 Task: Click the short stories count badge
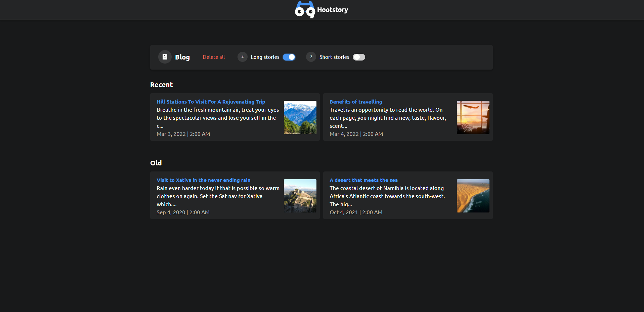tap(311, 57)
